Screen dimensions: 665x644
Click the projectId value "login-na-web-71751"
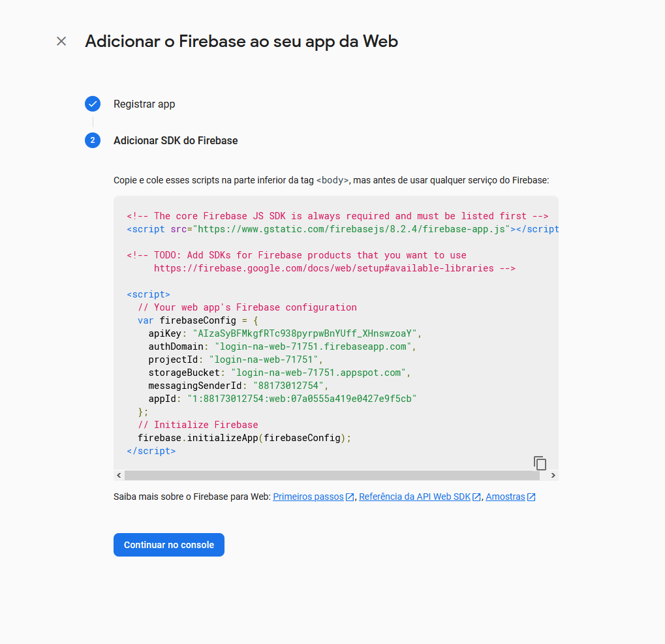(x=264, y=360)
